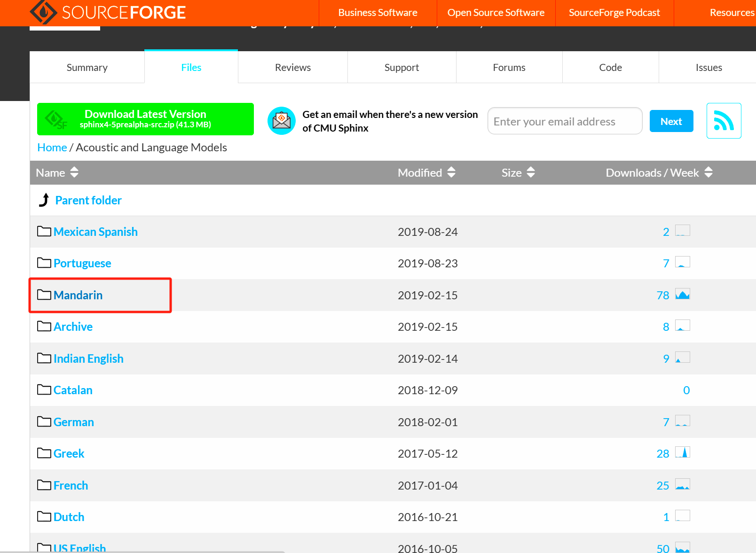This screenshot has height=553, width=756.
Task: Click Mandarin modified date 2019-02-15
Action: click(428, 295)
